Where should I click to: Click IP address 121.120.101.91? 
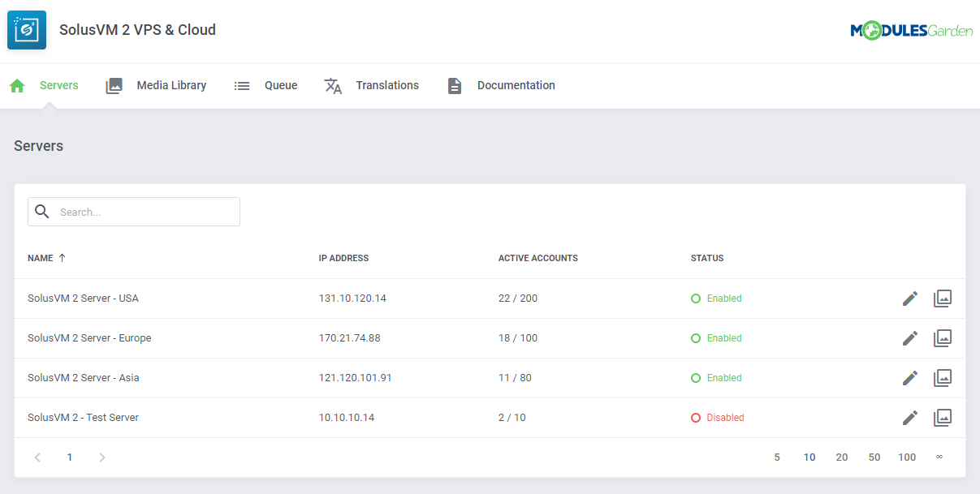pos(356,378)
